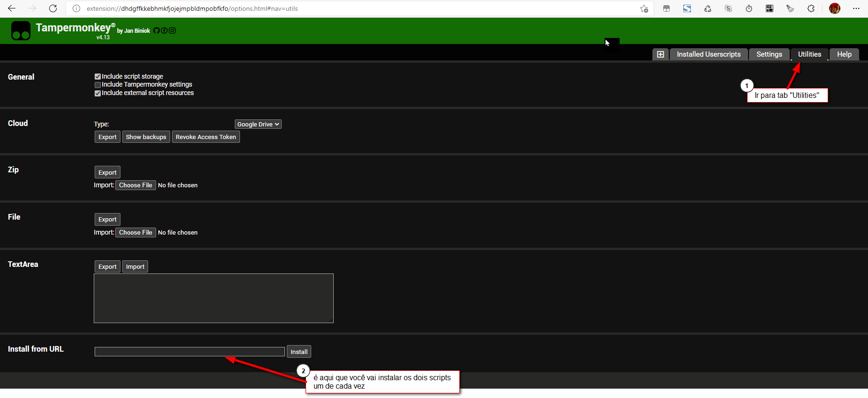Click Export in the Zip section
The image size is (868, 398).
coord(107,172)
